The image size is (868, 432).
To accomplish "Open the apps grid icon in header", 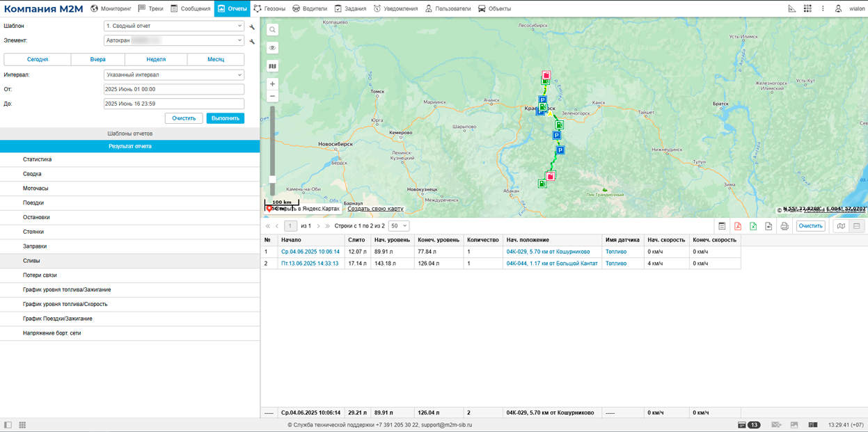I will pyautogui.click(x=807, y=8).
